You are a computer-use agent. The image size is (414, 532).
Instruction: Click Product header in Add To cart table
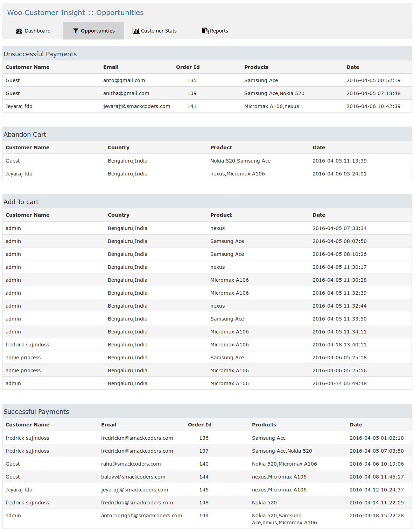pos(221,215)
